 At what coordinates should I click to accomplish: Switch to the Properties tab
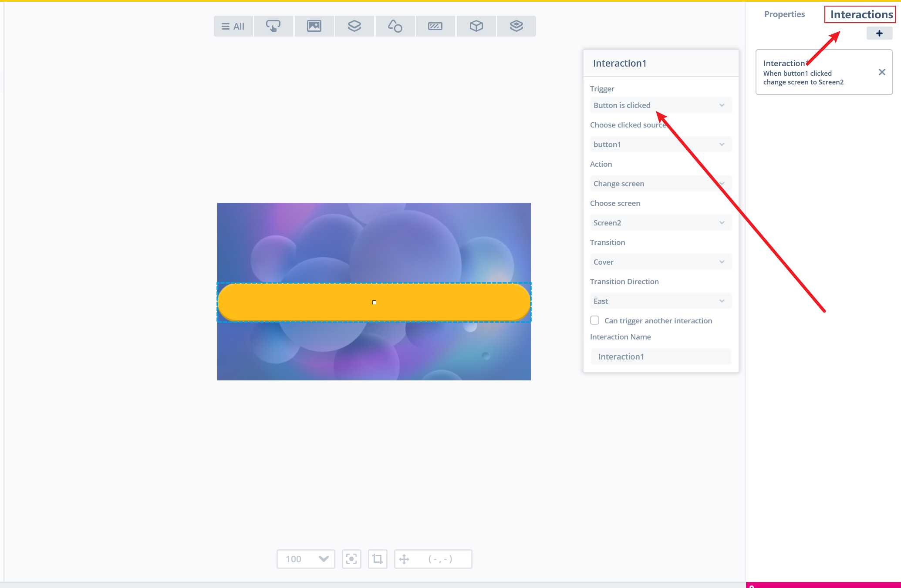784,14
